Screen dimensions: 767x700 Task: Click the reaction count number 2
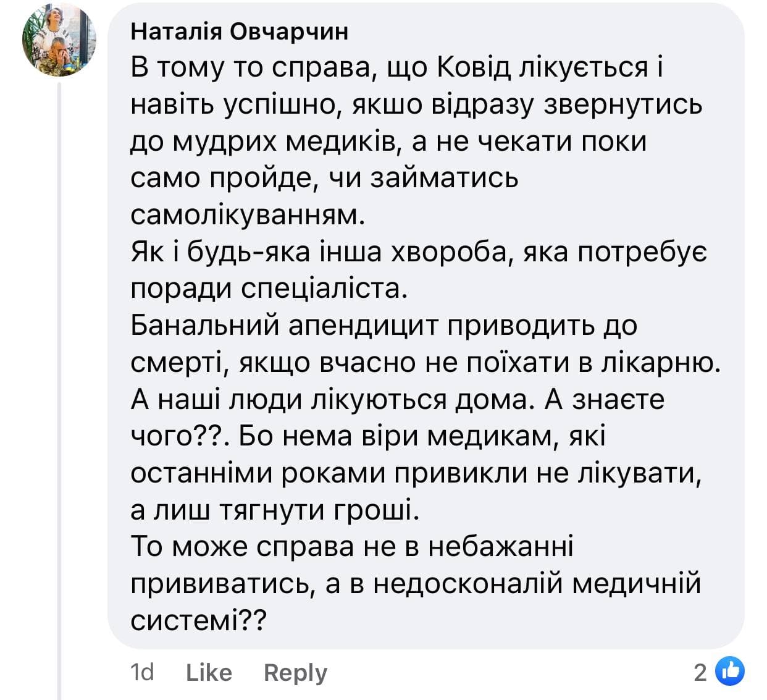point(700,672)
